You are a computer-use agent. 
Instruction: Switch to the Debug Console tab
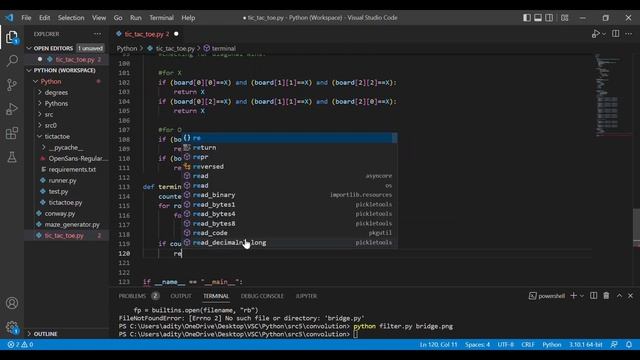[x=262, y=296]
